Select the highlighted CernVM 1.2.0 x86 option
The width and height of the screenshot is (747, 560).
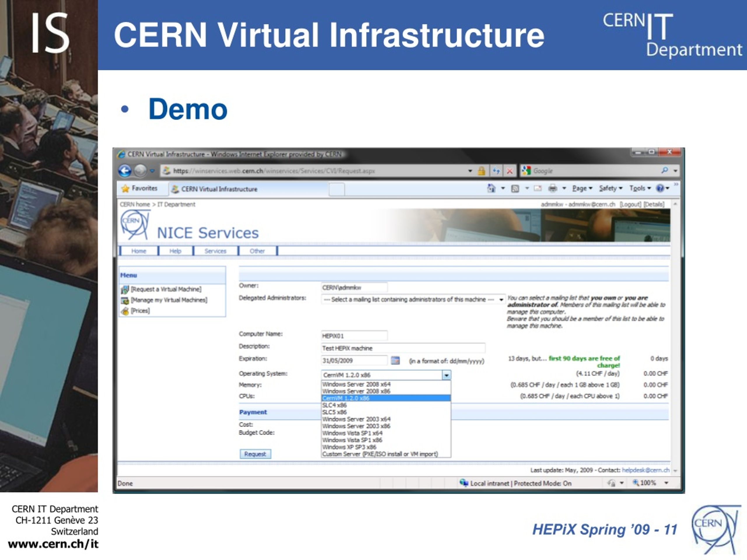[386, 398]
